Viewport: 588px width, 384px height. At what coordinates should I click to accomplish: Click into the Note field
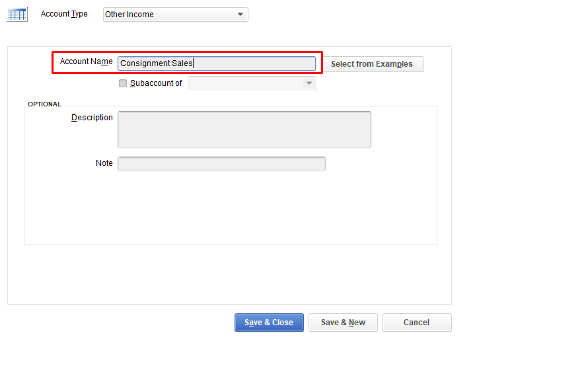(221, 164)
